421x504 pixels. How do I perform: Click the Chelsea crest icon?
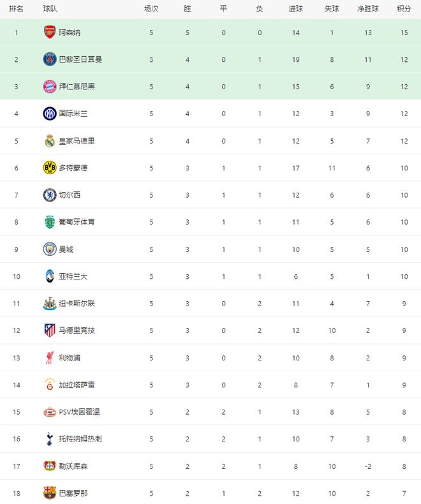pyautogui.click(x=50, y=195)
